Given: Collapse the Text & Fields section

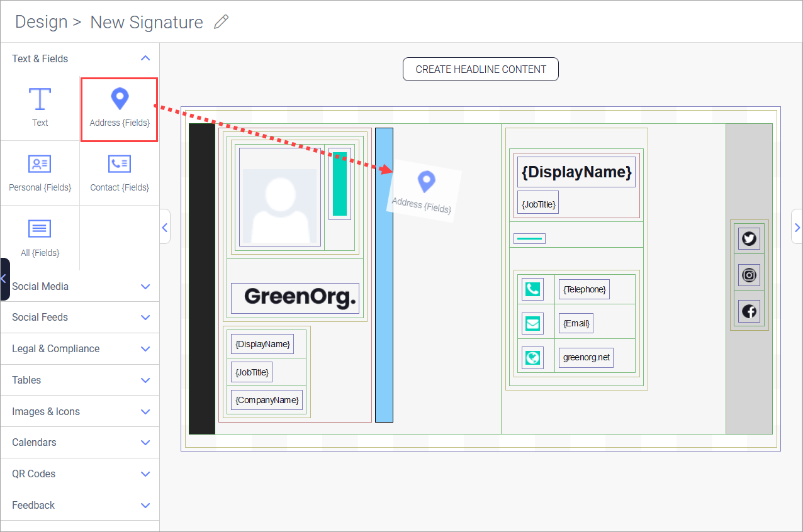Looking at the screenshot, I should (x=145, y=58).
